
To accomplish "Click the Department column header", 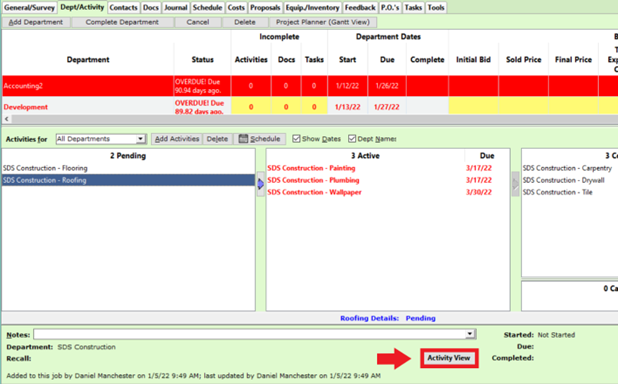I will click(88, 60).
